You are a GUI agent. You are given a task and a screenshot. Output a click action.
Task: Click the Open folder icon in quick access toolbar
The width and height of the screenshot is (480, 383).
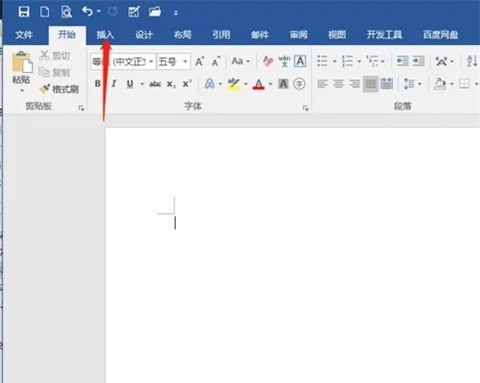pyautogui.click(x=155, y=12)
